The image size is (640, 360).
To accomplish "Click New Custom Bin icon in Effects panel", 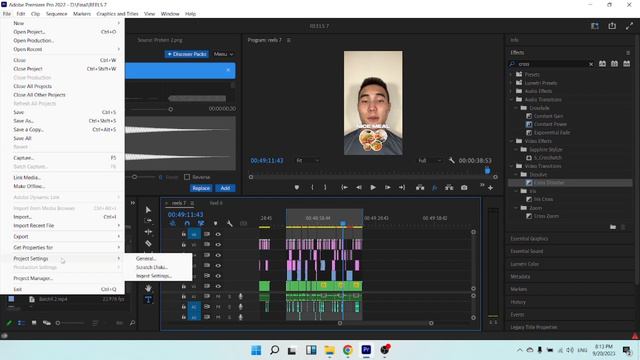I will (613, 227).
